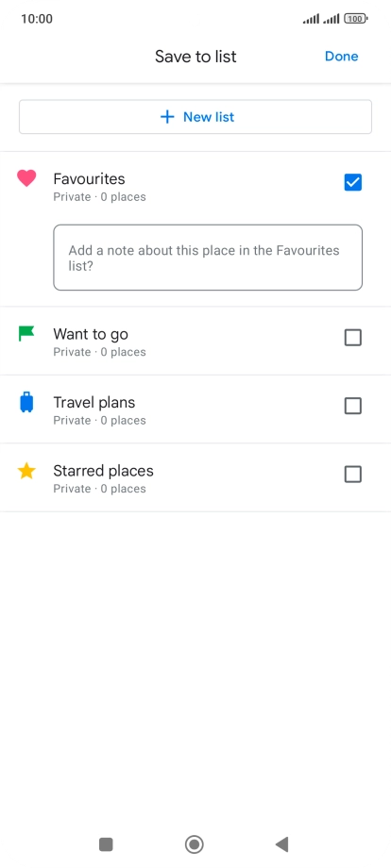Viewport: 391px width, 868px height.
Task: Select the Want to go list label
Action: click(91, 334)
